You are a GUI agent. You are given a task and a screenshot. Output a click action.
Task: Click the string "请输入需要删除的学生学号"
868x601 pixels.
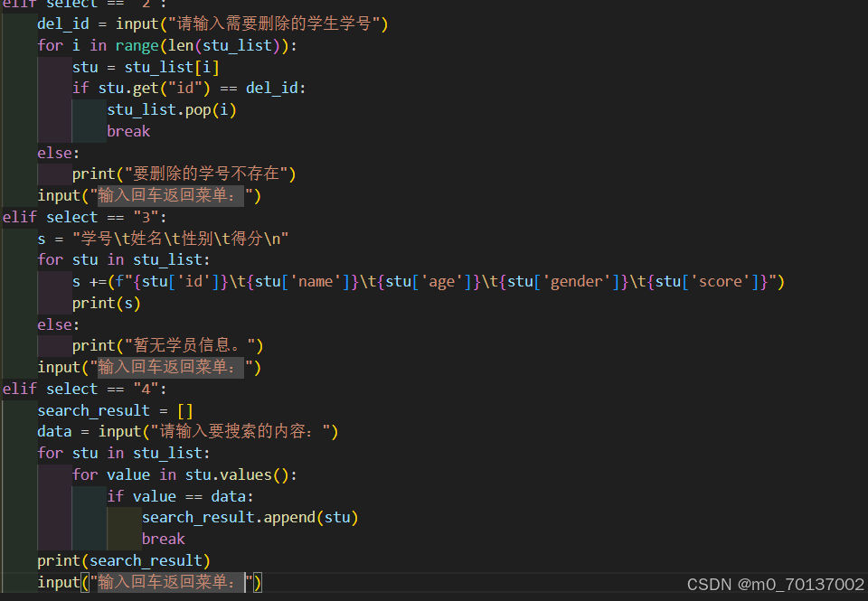[274, 23]
